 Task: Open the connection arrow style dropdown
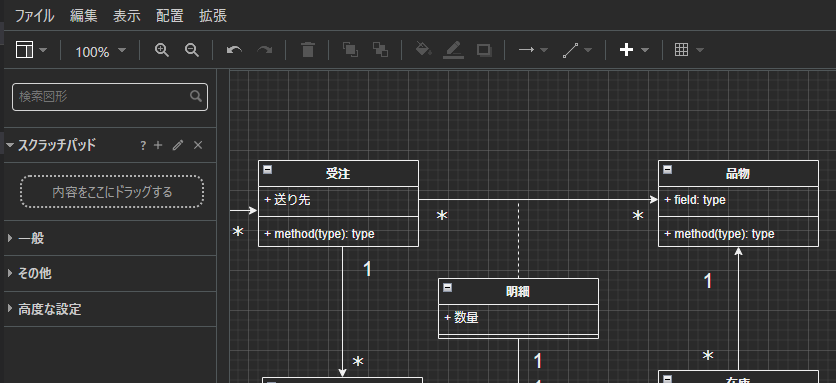(533, 50)
